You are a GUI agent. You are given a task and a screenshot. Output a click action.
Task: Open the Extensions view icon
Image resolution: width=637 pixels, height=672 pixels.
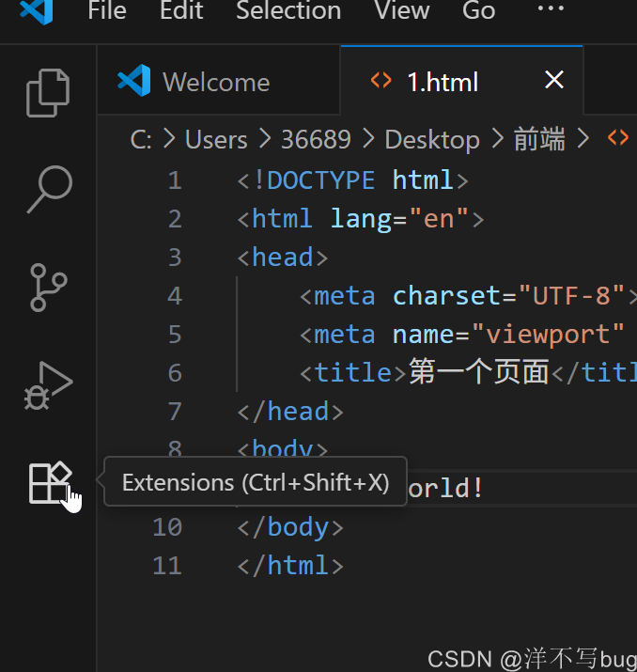tap(50, 482)
